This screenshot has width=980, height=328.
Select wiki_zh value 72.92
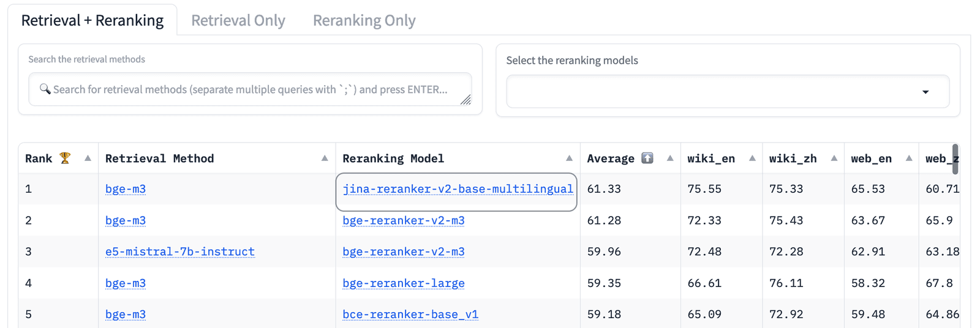pos(786,315)
